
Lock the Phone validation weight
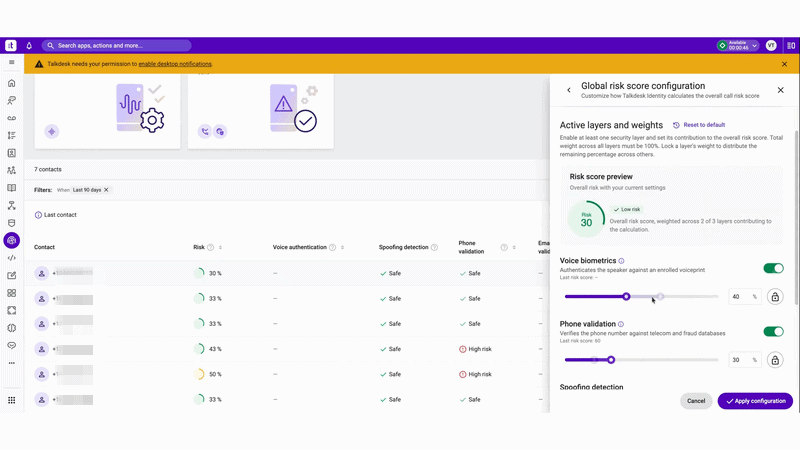point(775,360)
